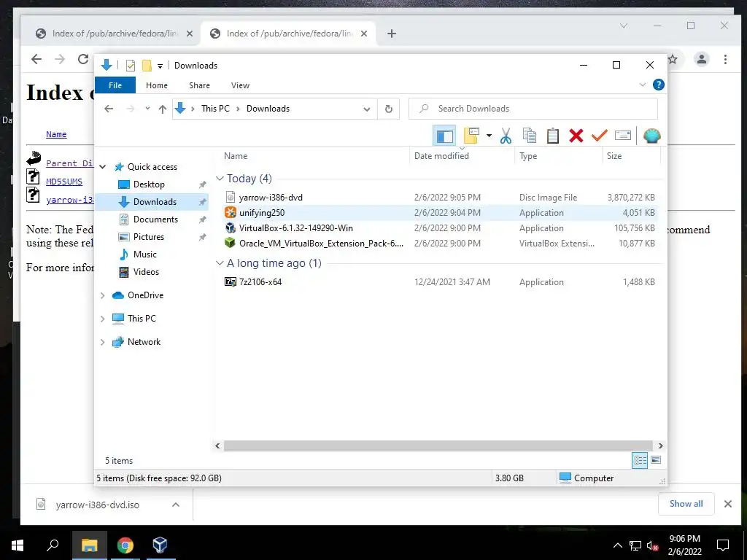Click the Cut scissors icon
Image resolution: width=747 pixels, height=560 pixels.
[x=506, y=136]
